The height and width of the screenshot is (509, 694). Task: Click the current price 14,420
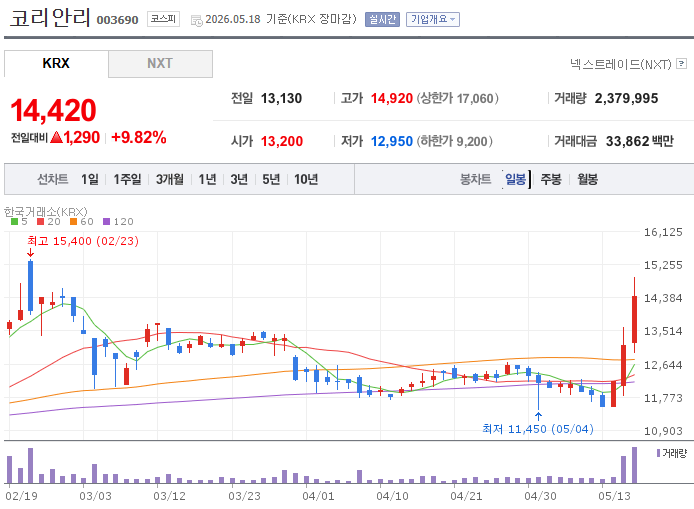pyautogui.click(x=53, y=110)
